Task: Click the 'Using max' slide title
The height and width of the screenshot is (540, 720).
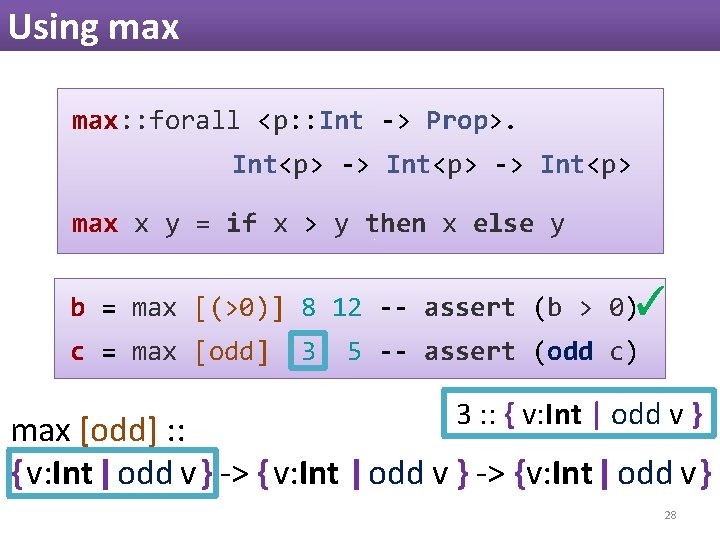Action: pos(94,28)
